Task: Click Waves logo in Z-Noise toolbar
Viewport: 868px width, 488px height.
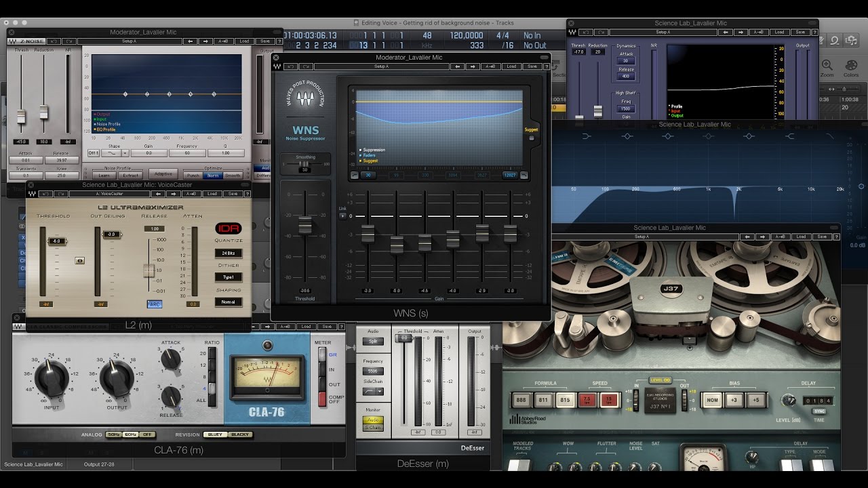Action: [12, 41]
